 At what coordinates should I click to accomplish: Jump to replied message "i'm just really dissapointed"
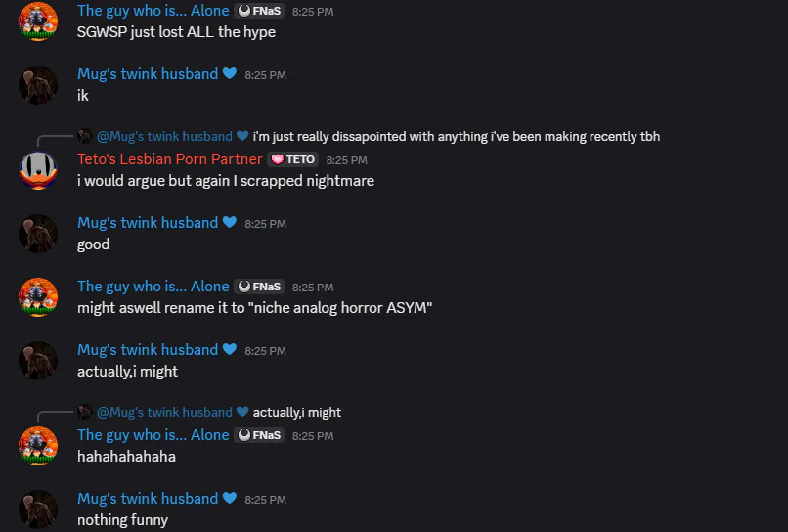(456, 137)
